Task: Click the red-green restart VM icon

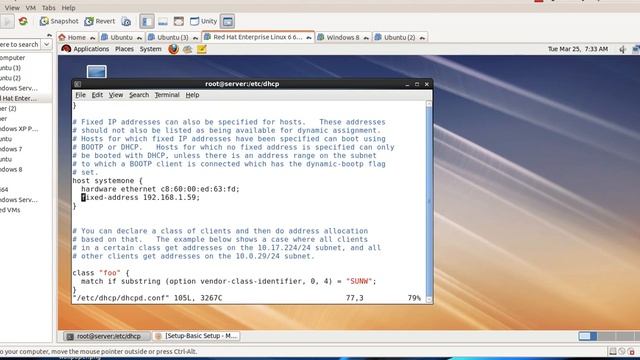Action: tap(23, 21)
